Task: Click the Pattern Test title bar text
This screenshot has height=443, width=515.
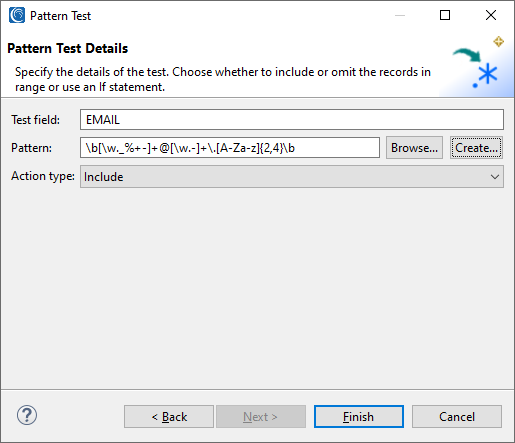Action: (60, 16)
